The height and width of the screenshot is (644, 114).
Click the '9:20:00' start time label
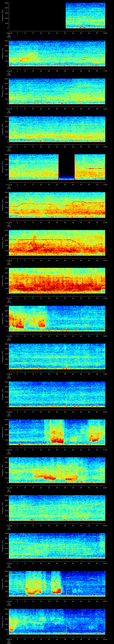click(9, 450)
